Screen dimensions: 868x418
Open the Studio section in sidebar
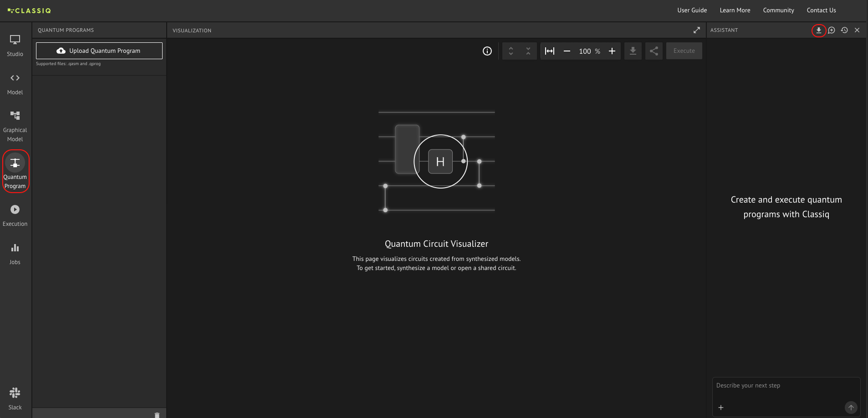pos(15,46)
